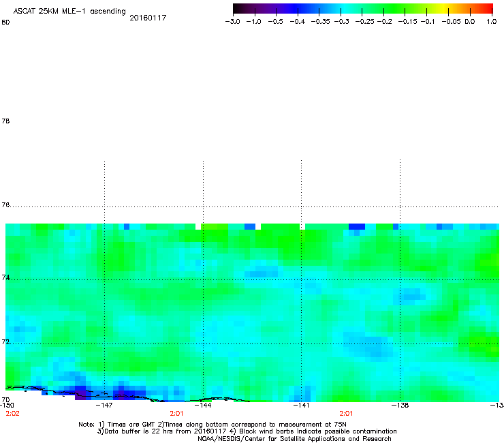Screen dimensions: 504x443
Task: Pick the -0.25 colorbar label
Action: (x=365, y=22)
